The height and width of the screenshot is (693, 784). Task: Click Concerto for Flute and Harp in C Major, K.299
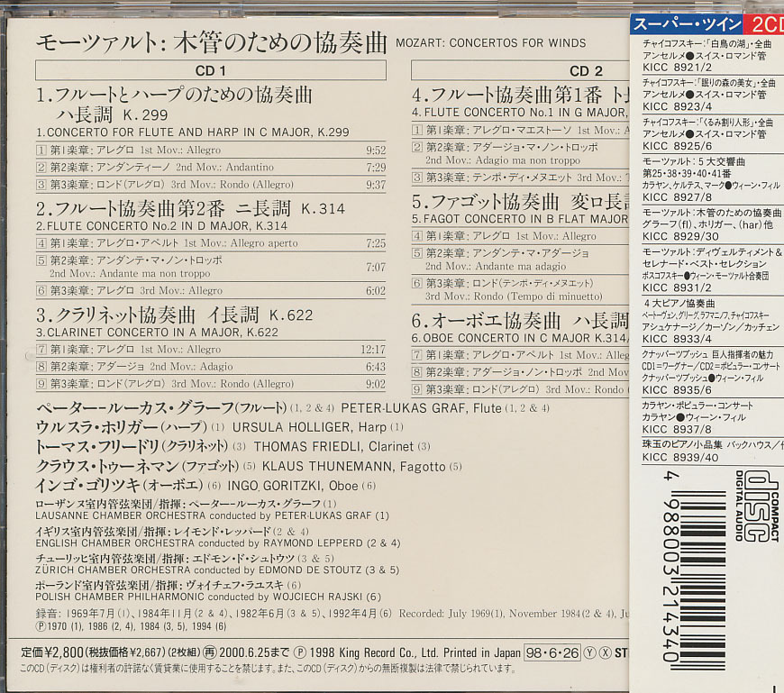193,132
